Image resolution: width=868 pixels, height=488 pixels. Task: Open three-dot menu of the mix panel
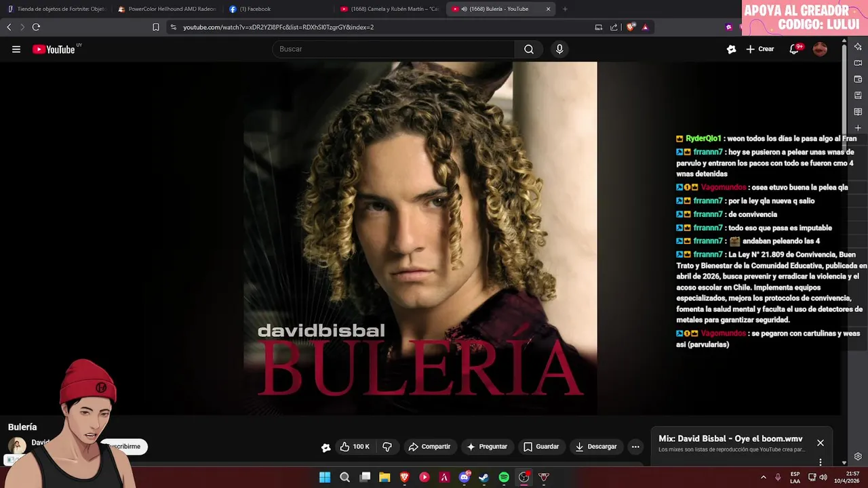point(820,462)
